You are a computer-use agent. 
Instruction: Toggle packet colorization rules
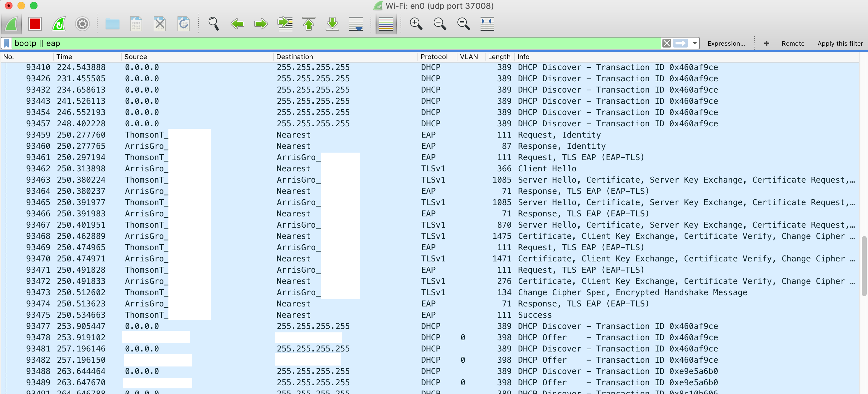pyautogui.click(x=386, y=24)
